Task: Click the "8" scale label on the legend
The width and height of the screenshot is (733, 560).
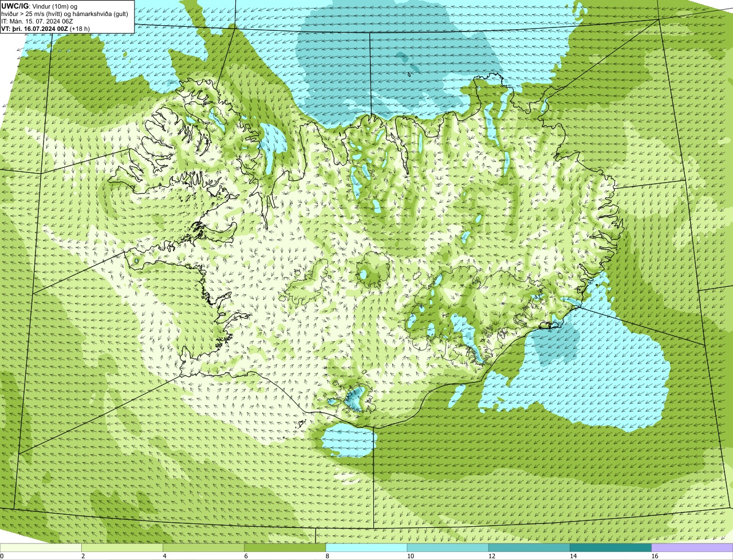Action: click(328, 556)
